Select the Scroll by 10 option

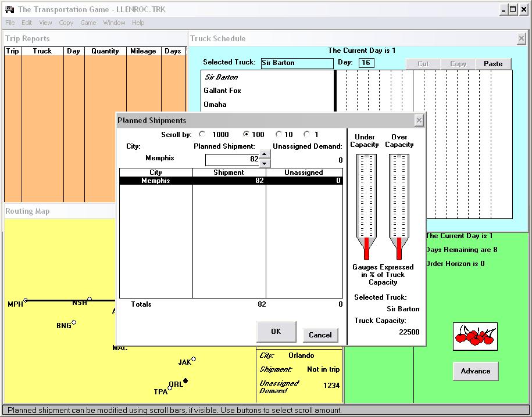pyautogui.click(x=279, y=134)
